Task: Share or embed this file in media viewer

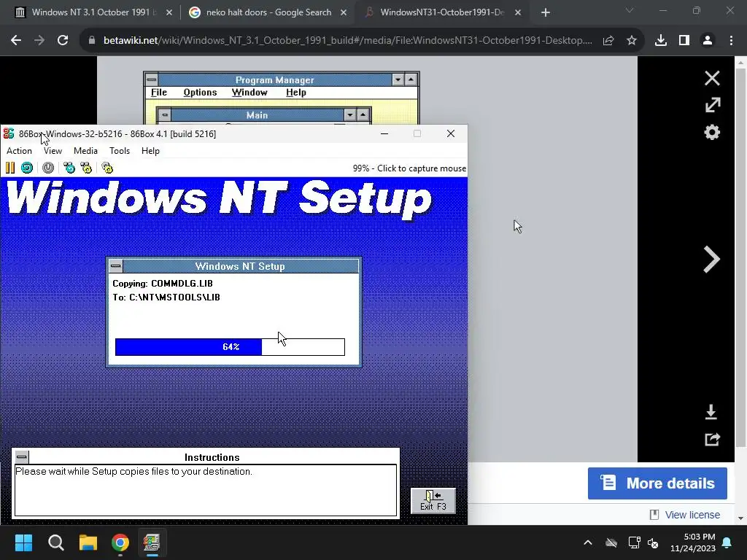Action: (712, 439)
